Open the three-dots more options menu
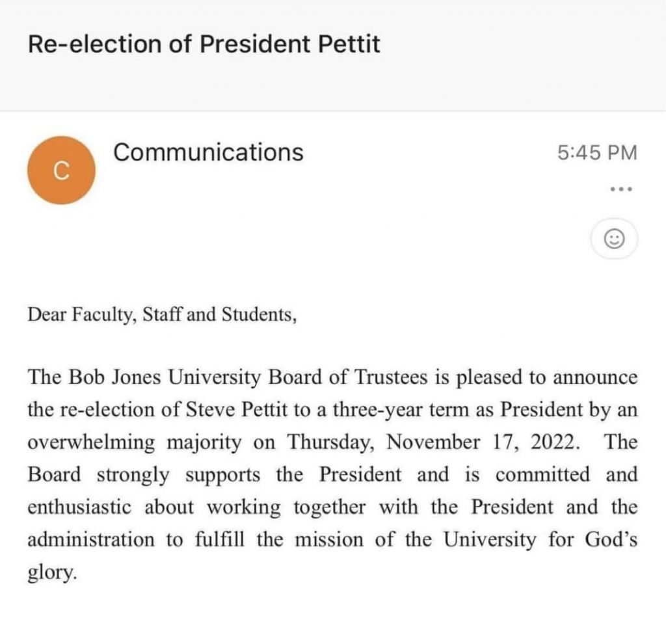This screenshot has width=666, height=644. [621, 189]
